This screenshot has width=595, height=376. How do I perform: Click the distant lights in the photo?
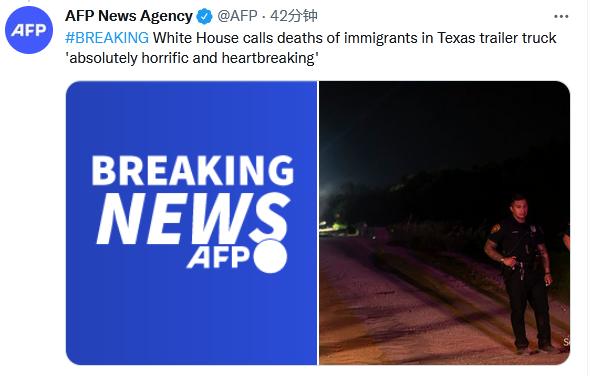pos(331,225)
